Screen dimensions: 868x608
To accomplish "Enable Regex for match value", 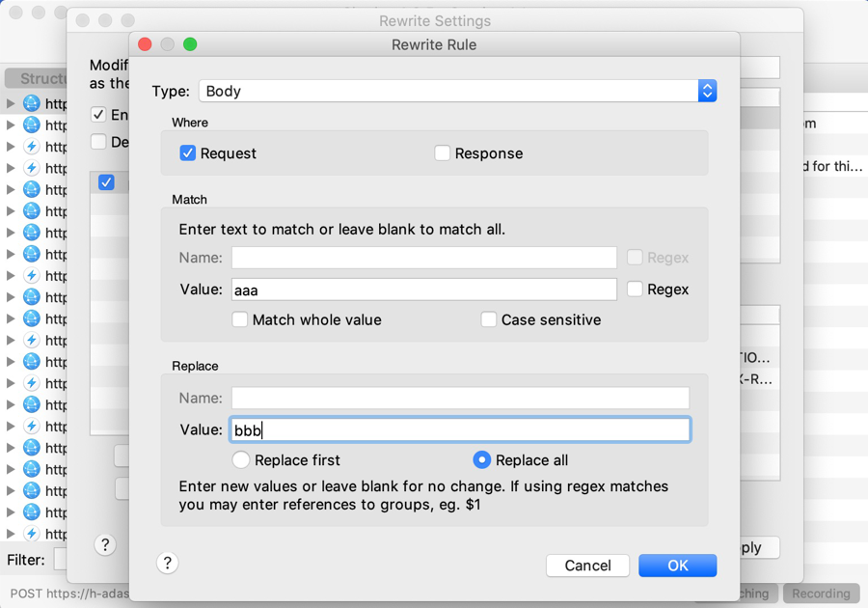I will (635, 290).
